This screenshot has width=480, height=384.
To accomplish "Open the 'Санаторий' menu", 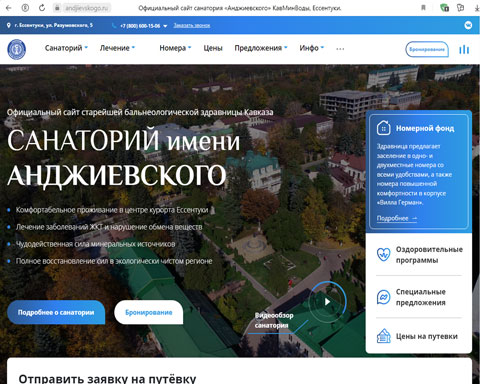I will (63, 48).
